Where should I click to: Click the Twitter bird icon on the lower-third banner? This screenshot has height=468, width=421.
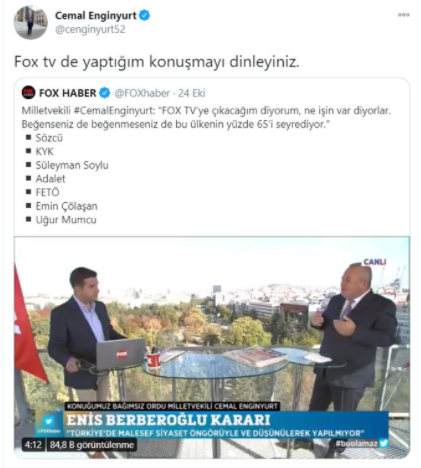[x=49, y=421]
